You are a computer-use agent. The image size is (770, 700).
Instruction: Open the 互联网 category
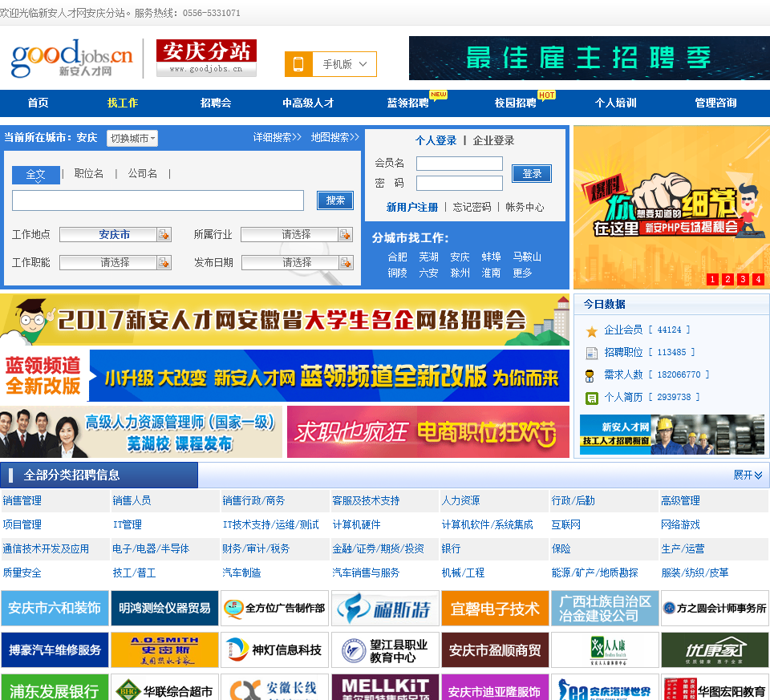click(565, 524)
